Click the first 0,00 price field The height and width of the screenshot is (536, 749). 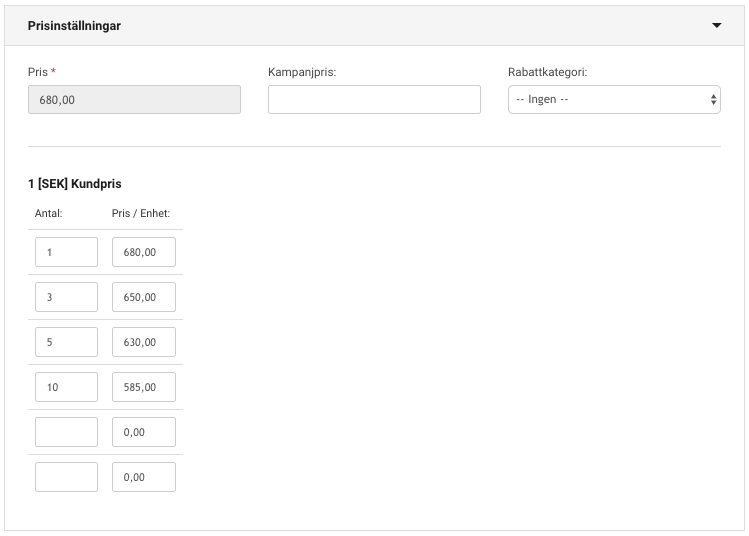coord(144,432)
